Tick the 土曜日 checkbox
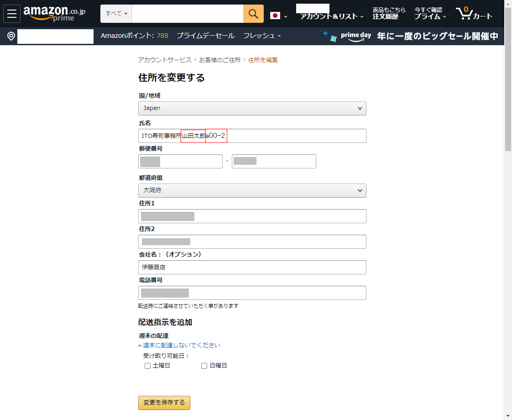 147,366
